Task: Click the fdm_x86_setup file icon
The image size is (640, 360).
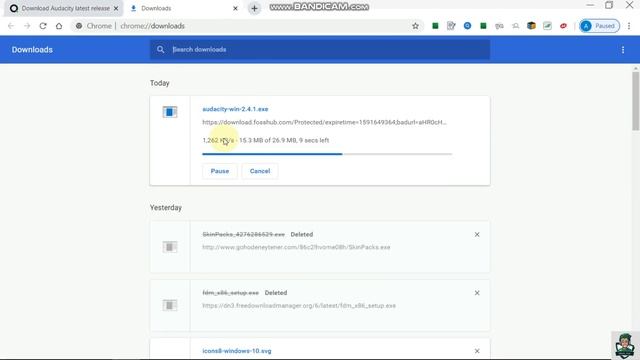Action: [x=170, y=305]
